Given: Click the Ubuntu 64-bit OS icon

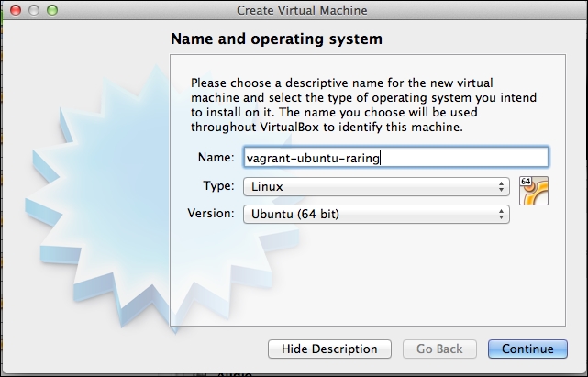Looking at the screenshot, I should (x=534, y=191).
